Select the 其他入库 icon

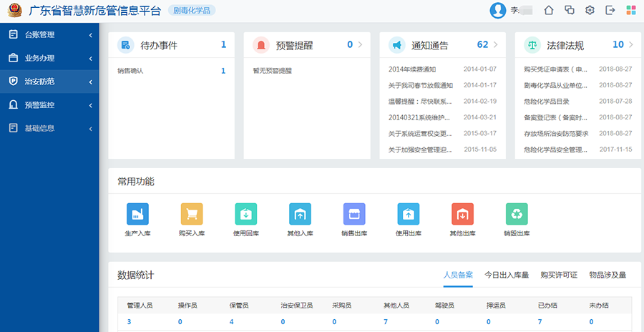coord(300,214)
